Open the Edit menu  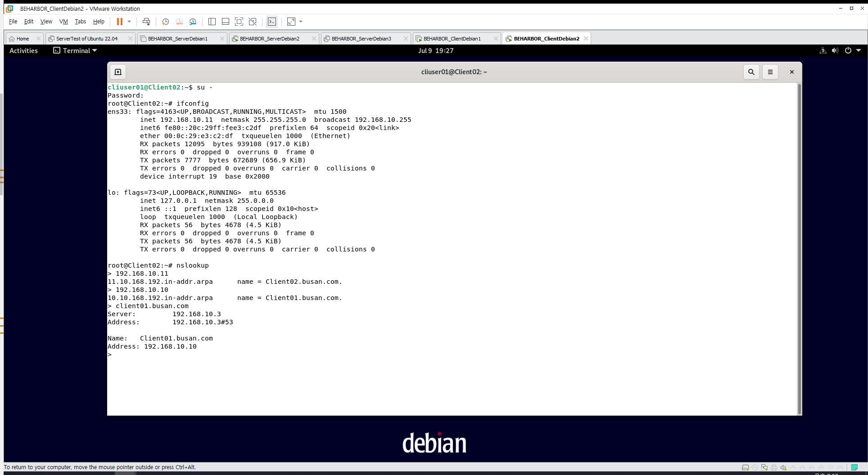pos(29,22)
